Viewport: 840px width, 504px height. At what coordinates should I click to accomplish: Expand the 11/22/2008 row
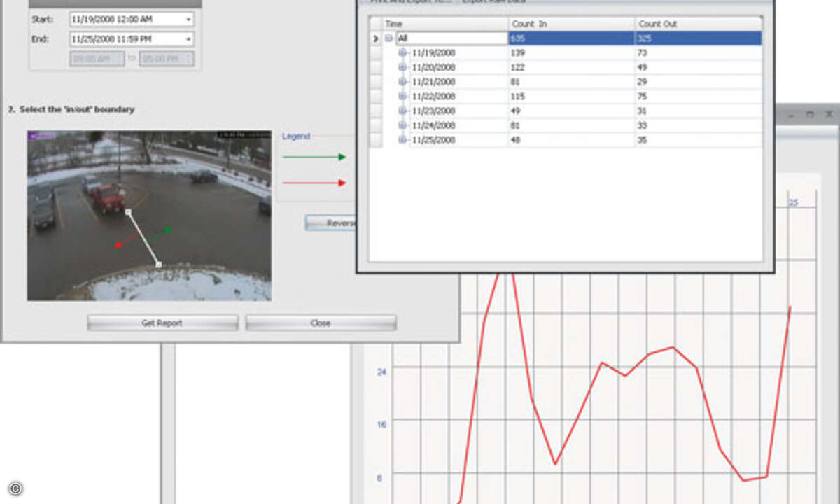[402, 97]
